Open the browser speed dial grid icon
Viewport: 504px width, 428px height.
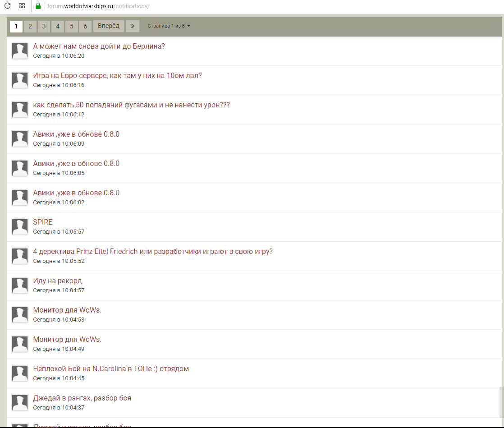pyautogui.click(x=22, y=6)
